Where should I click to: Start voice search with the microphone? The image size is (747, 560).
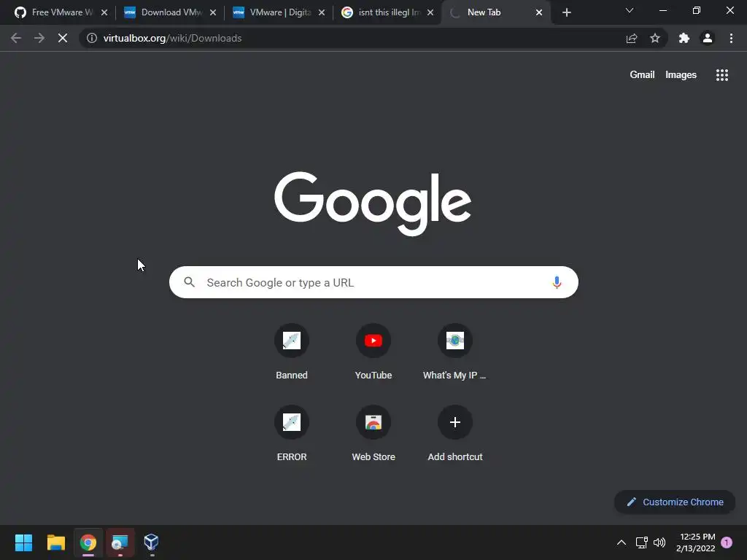click(x=557, y=282)
